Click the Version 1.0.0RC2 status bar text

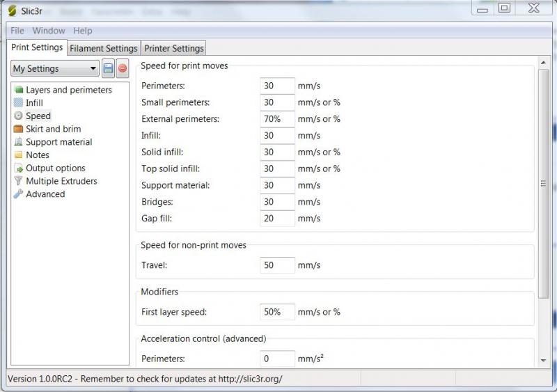pyautogui.click(x=145, y=379)
